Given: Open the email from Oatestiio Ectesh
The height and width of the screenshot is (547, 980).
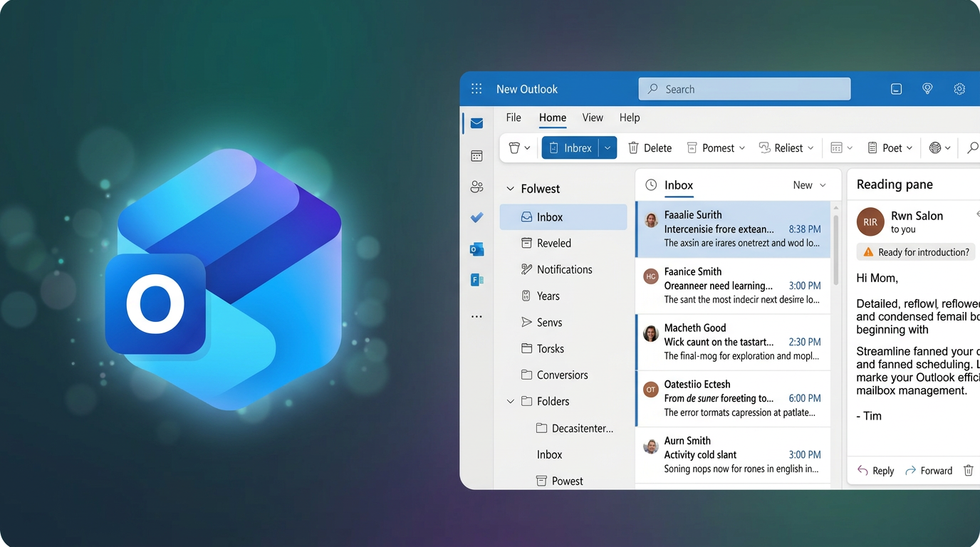Looking at the screenshot, I should (x=733, y=398).
